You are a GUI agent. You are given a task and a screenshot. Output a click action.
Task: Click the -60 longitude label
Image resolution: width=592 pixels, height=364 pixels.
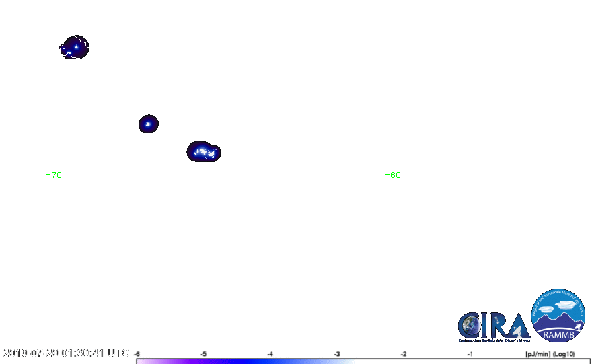(x=393, y=175)
